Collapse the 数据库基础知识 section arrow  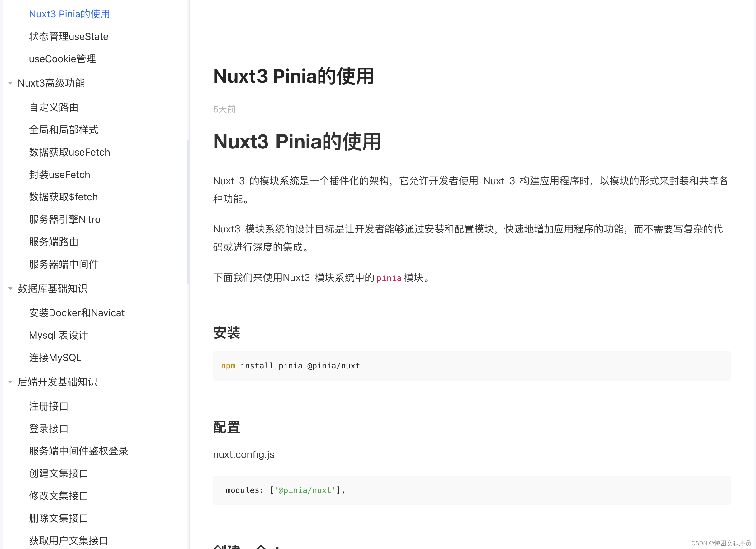(x=10, y=289)
